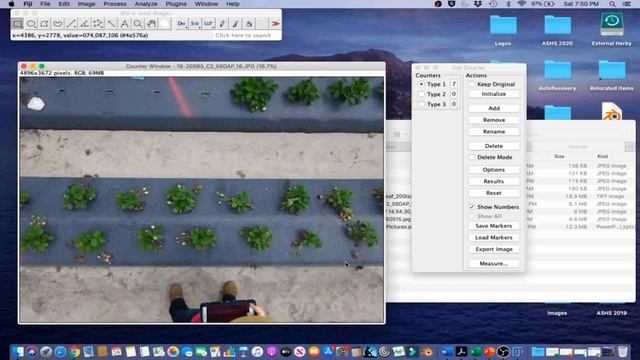Select the Angle tool
Screen dimensions: 640x360
(x=84, y=24)
